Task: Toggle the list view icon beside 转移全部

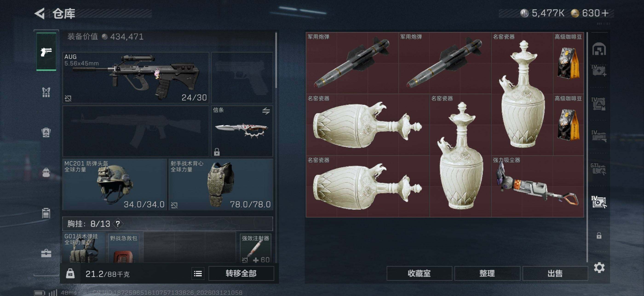Action: pos(198,274)
